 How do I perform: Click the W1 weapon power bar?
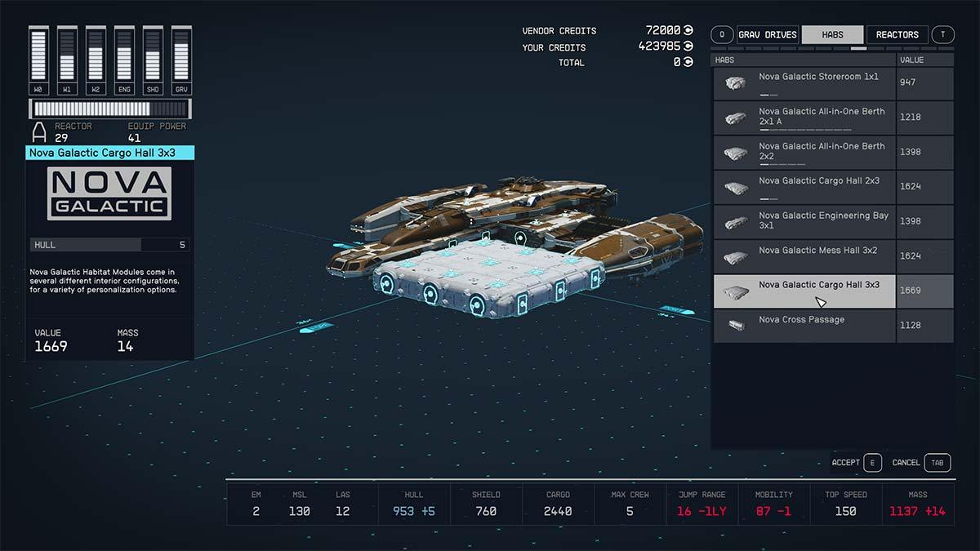pos(67,60)
